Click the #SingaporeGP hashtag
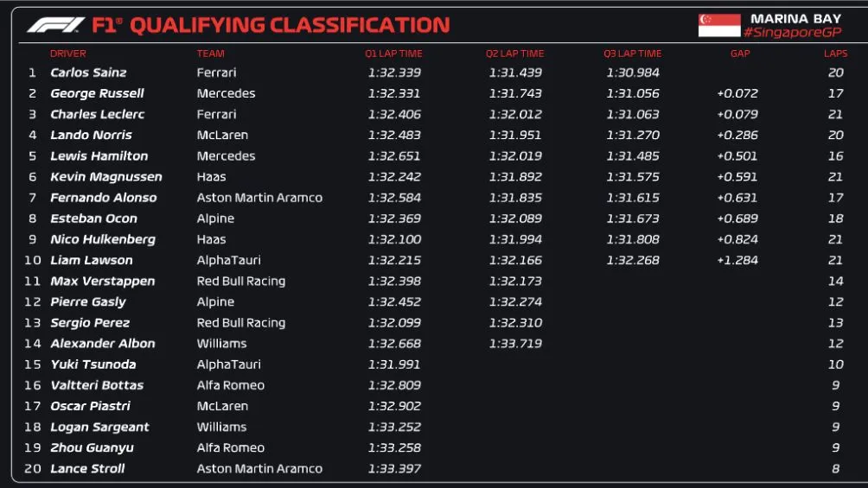Screen dimensions: 868x488 coord(792,33)
